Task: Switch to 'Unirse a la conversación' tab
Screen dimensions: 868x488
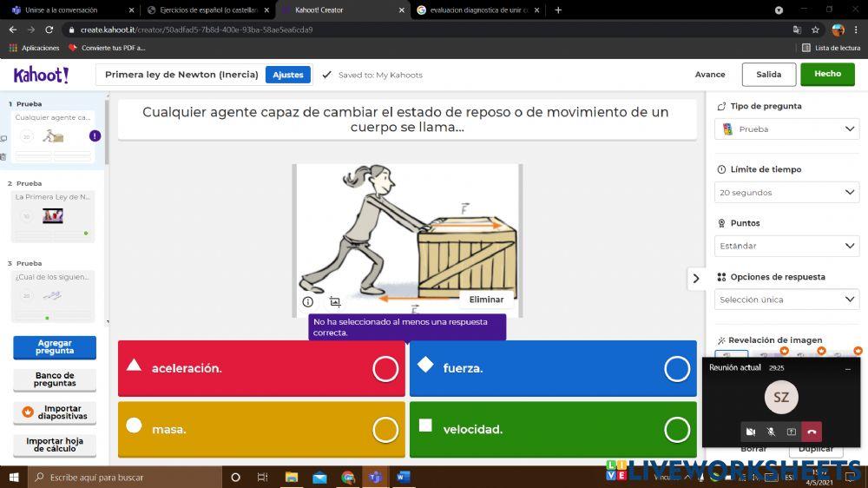Action: coord(71,10)
